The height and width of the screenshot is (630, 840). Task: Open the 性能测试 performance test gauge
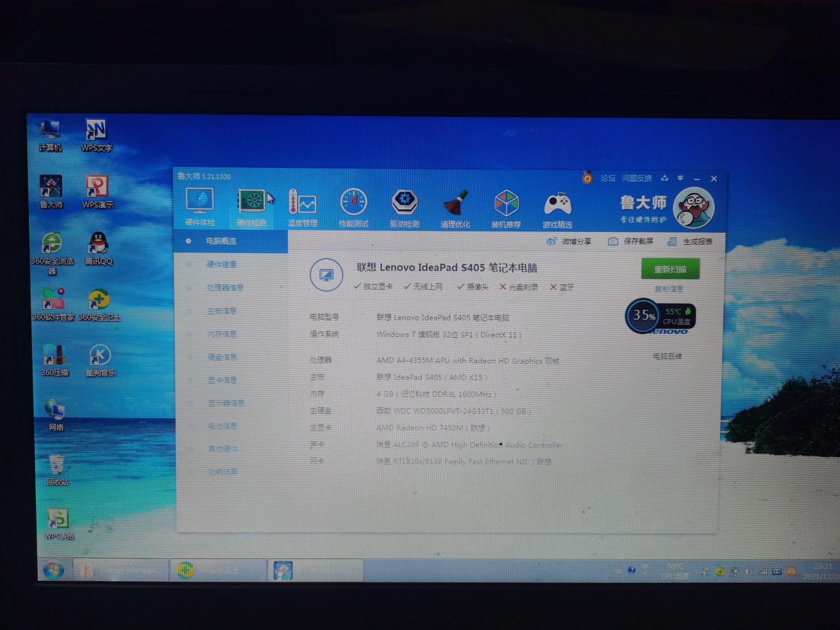pos(354,208)
